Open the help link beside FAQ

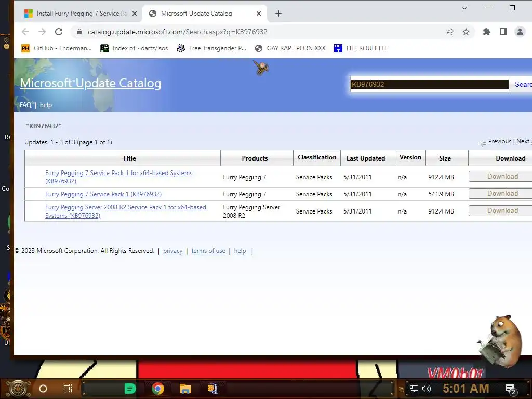click(x=46, y=105)
